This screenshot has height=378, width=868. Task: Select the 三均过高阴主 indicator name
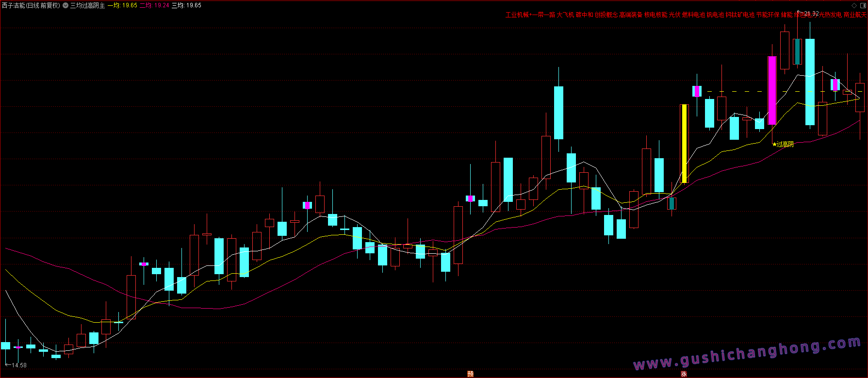point(88,5)
